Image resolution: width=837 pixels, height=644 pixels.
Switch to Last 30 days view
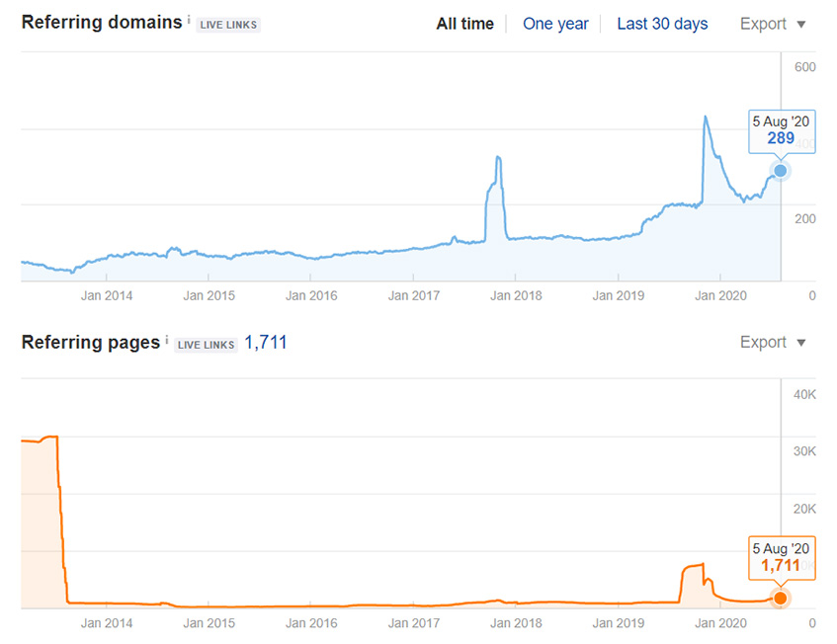pyautogui.click(x=662, y=24)
